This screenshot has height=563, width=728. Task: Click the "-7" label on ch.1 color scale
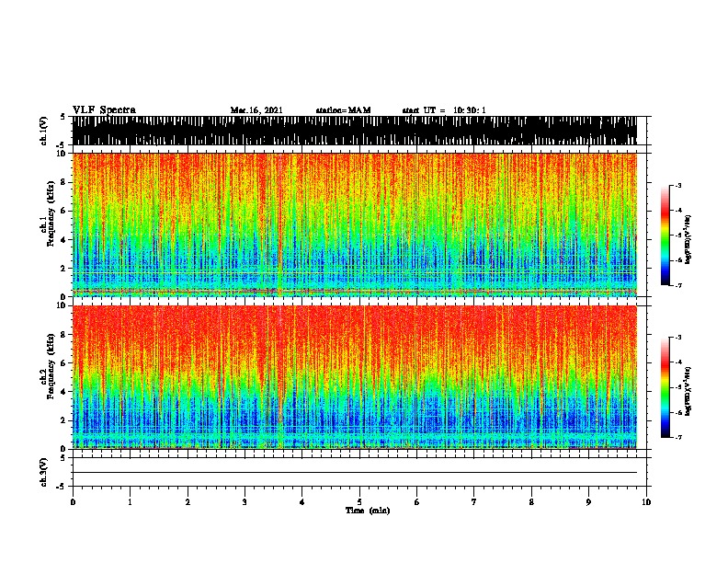tap(677, 285)
